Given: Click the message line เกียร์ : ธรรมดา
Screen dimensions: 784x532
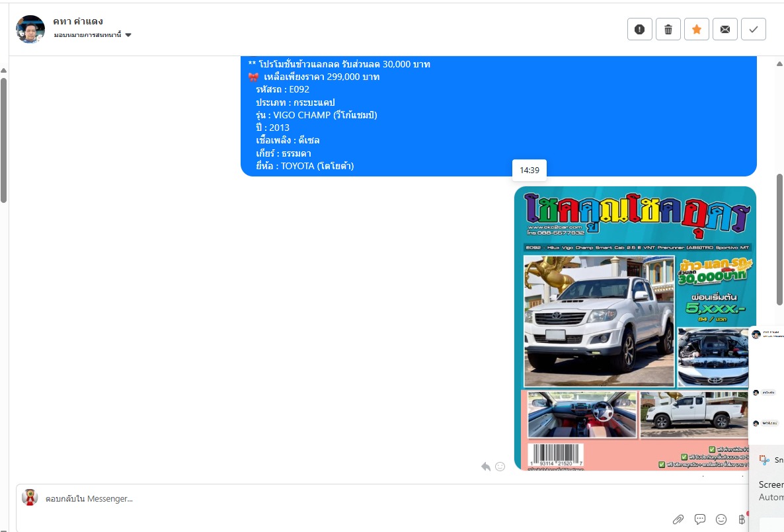Looking at the screenshot, I should tap(284, 153).
